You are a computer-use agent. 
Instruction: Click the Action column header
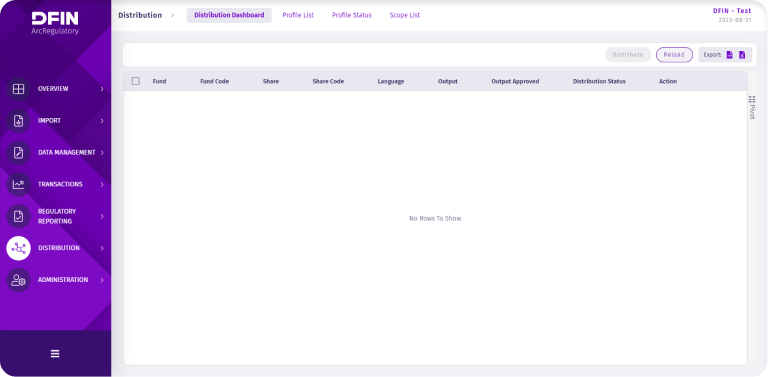point(668,81)
